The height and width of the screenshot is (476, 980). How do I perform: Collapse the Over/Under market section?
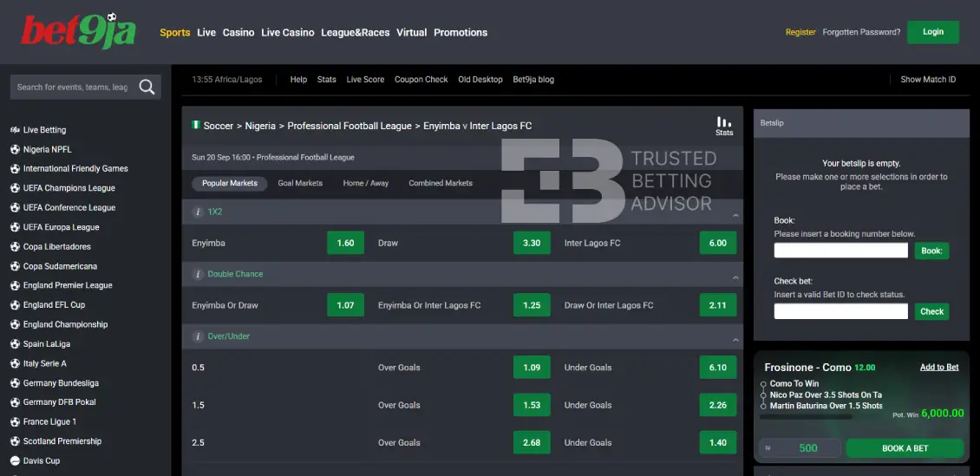coord(735,340)
